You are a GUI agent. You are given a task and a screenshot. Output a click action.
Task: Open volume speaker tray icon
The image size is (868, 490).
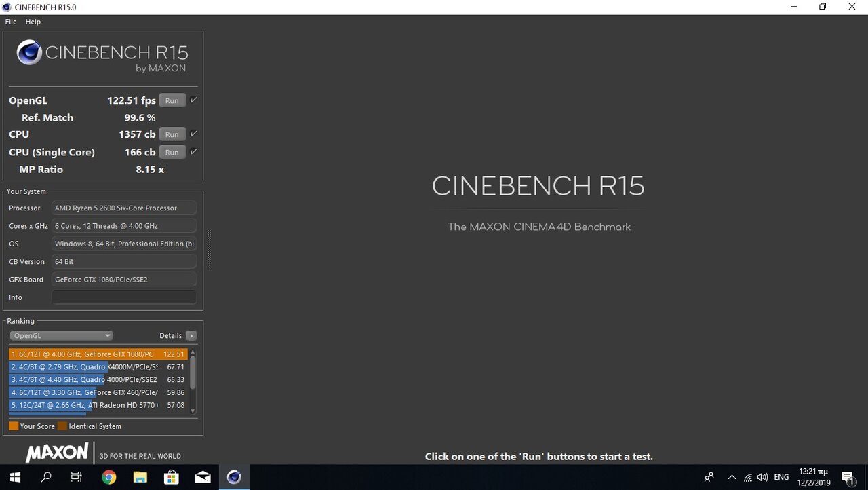(763, 477)
